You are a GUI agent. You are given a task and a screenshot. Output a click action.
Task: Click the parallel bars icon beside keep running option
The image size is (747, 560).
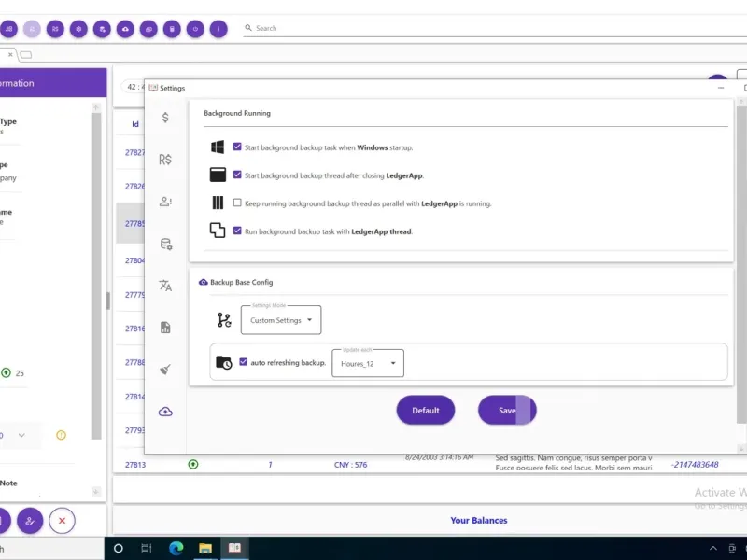218,203
